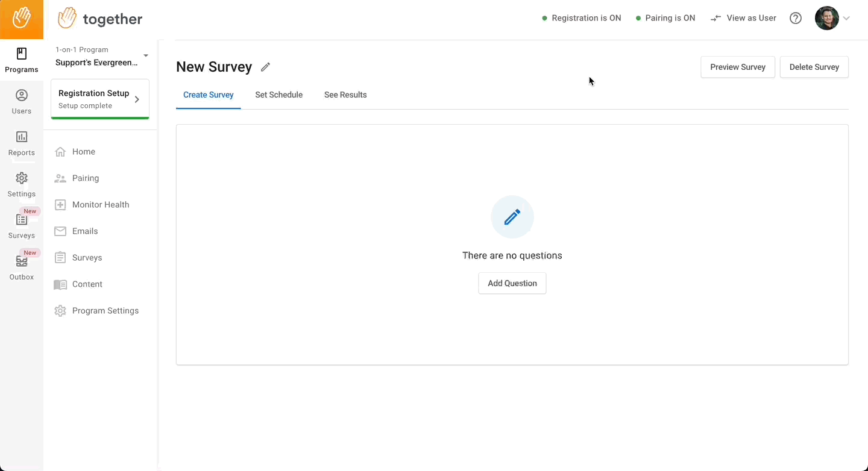
Task: Open Surveys in the left rail
Action: coord(22,226)
